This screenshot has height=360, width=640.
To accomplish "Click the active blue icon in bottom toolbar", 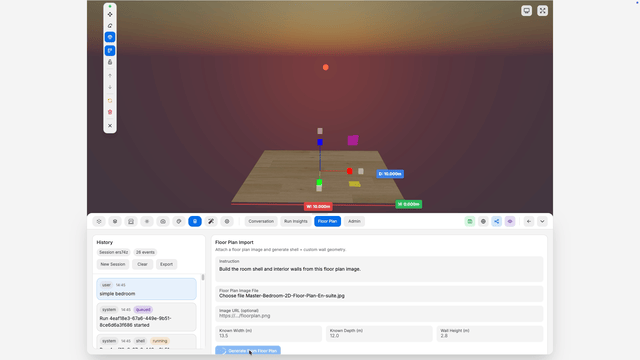I will click(x=195, y=221).
